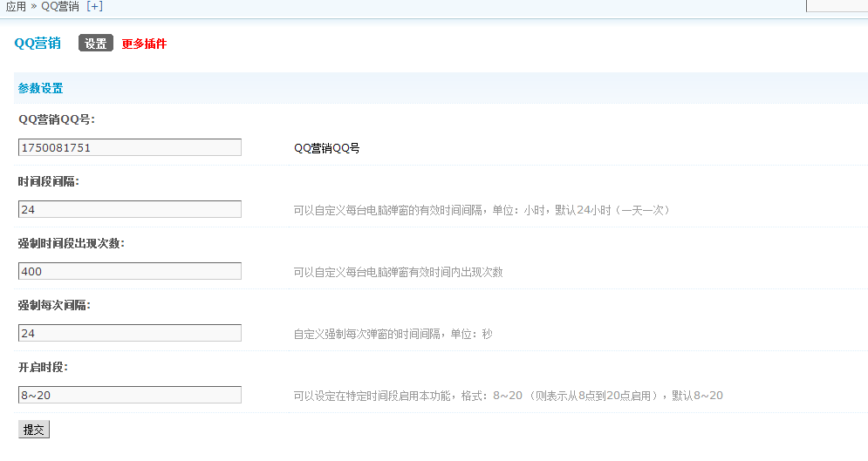868x461 pixels.
Task: Click the QQ营销QQ号: field label
Action: tap(57, 119)
